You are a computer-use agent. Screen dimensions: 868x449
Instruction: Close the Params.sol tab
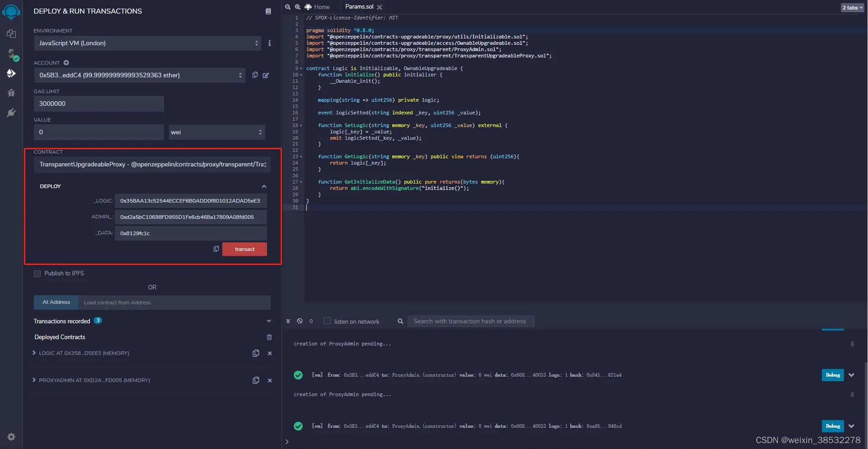click(380, 7)
